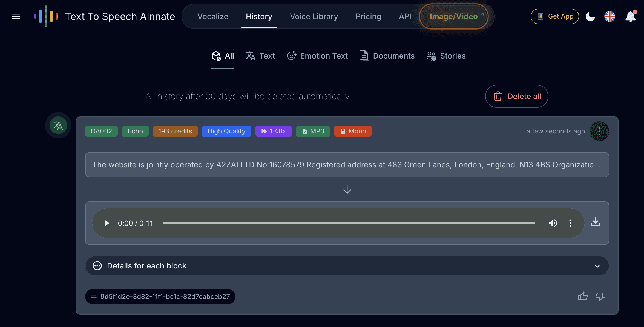644x327 pixels.
Task: Mute the audio player volume
Action: [553, 223]
